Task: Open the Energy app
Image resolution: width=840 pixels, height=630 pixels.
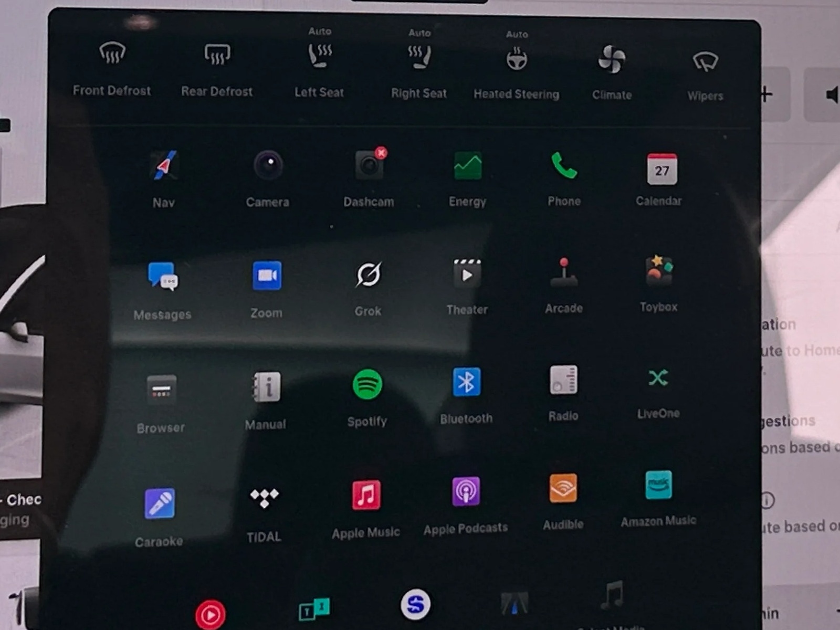Action: [468, 166]
